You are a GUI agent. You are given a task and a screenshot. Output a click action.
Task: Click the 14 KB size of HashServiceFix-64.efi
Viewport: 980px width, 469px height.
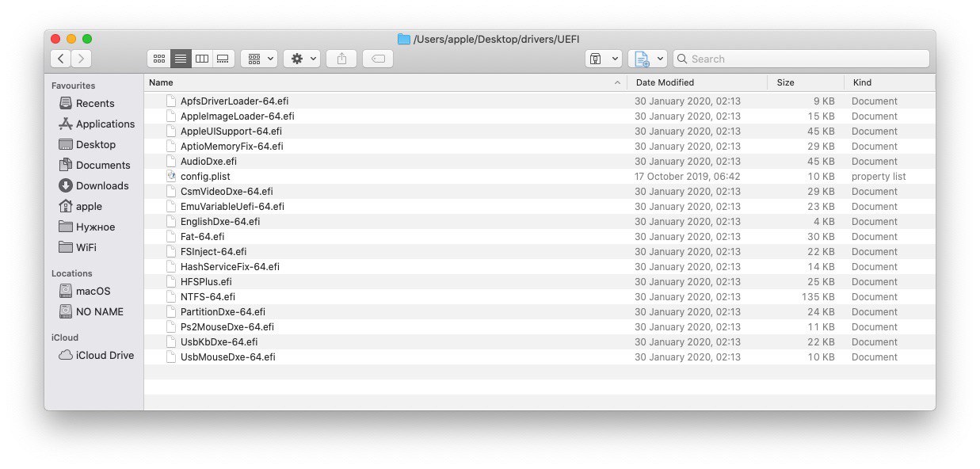click(822, 267)
